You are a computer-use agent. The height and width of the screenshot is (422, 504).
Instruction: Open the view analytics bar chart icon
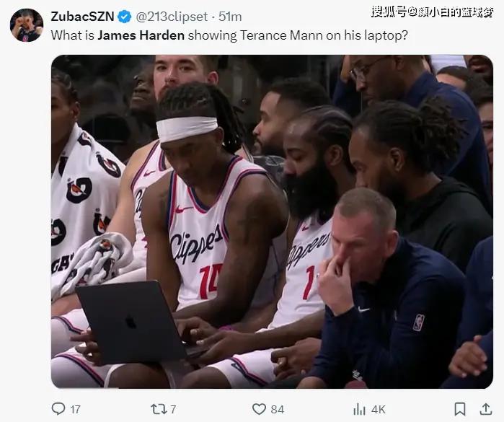tap(359, 409)
